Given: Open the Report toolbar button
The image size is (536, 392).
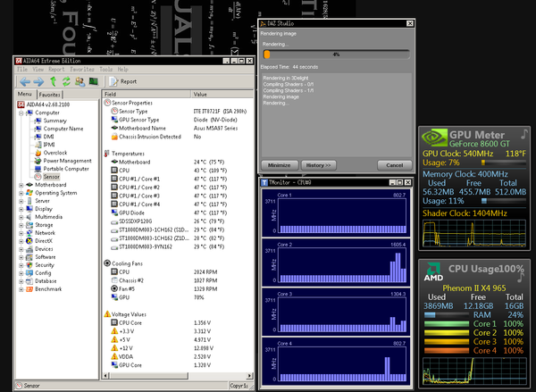Looking at the screenshot, I should click(122, 81).
